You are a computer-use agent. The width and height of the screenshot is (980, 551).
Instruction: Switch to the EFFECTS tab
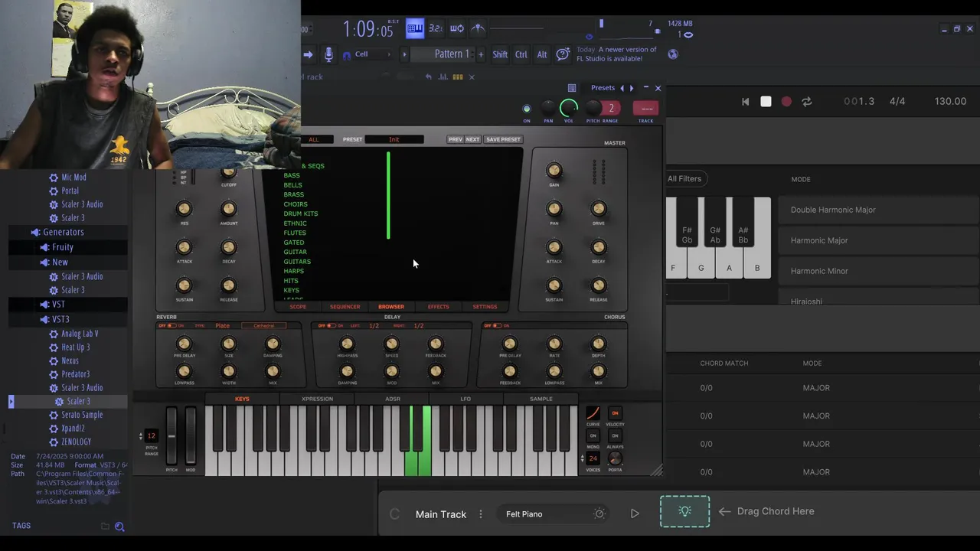[438, 307]
